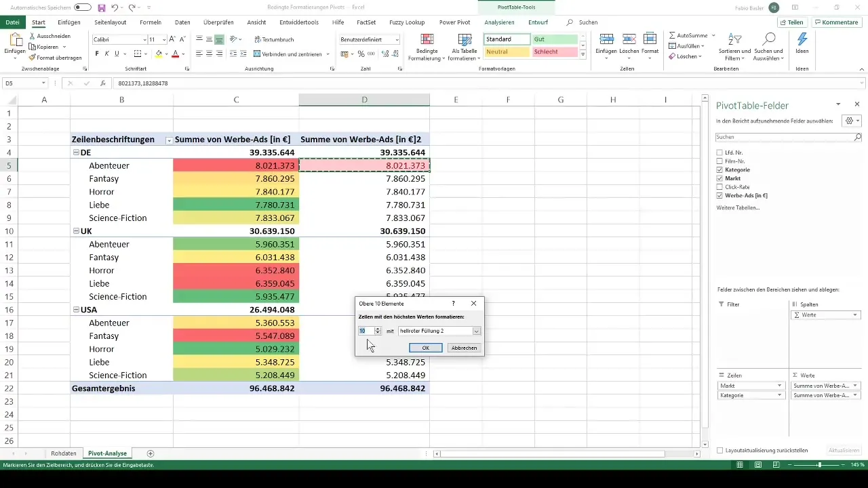This screenshot has height=488, width=868.
Task: Click AutoSumme sigma
Action: 688,35
